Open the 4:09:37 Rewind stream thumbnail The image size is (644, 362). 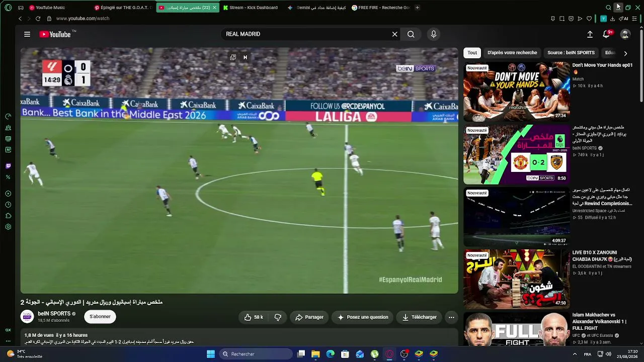(516, 217)
